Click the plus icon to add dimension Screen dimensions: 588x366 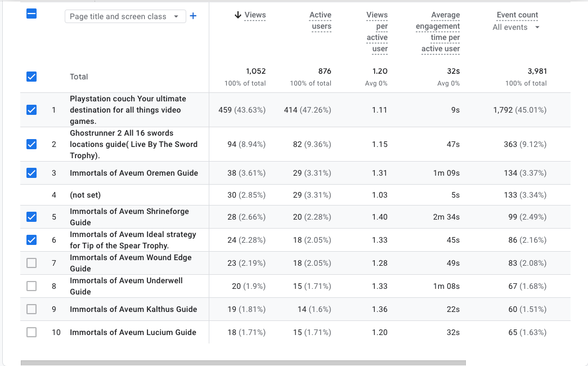pos(193,16)
